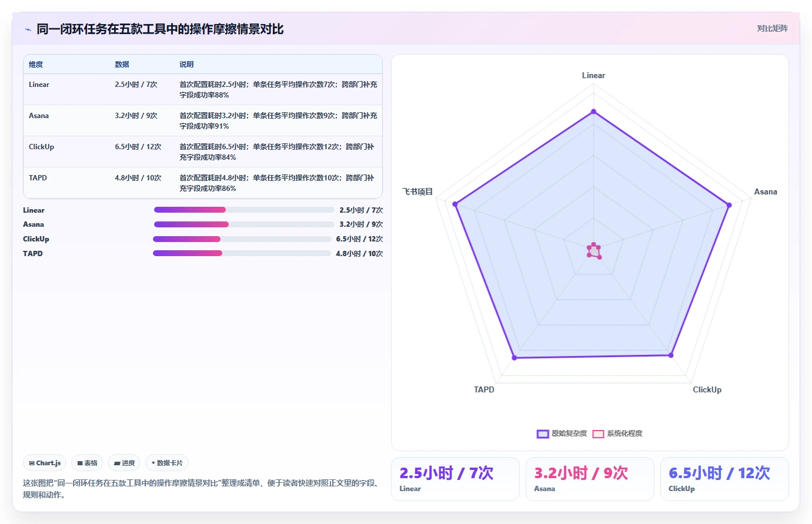Click the purple data point on ClickUp axis
The width and height of the screenshot is (812, 524).
[x=671, y=355]
